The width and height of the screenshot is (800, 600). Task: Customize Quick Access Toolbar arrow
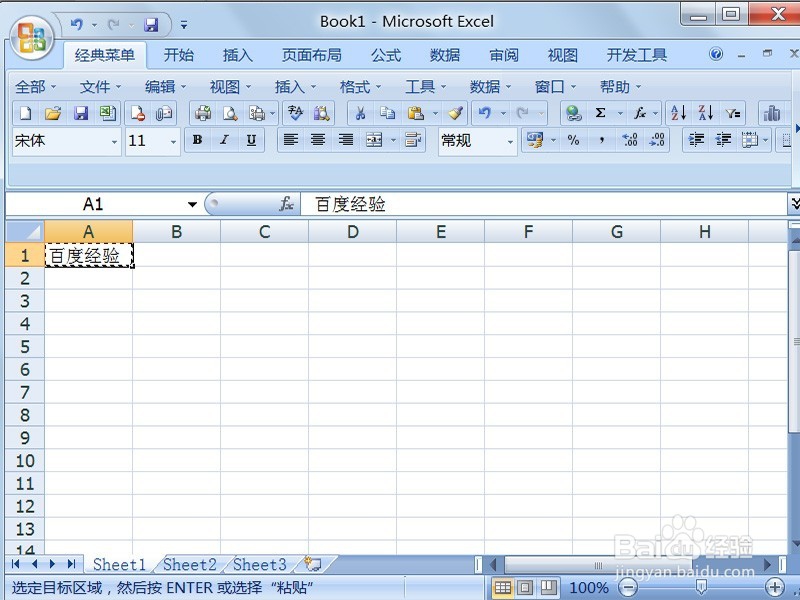click(x=184, y=24)
